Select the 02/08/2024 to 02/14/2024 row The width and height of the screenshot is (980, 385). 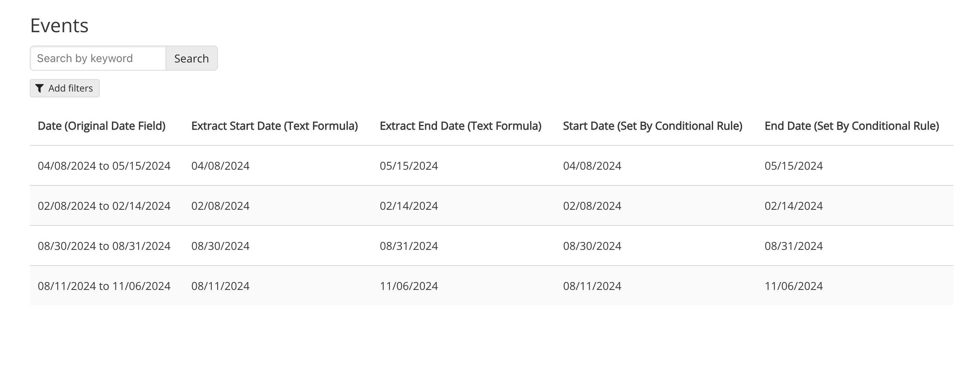click(104, 206)
